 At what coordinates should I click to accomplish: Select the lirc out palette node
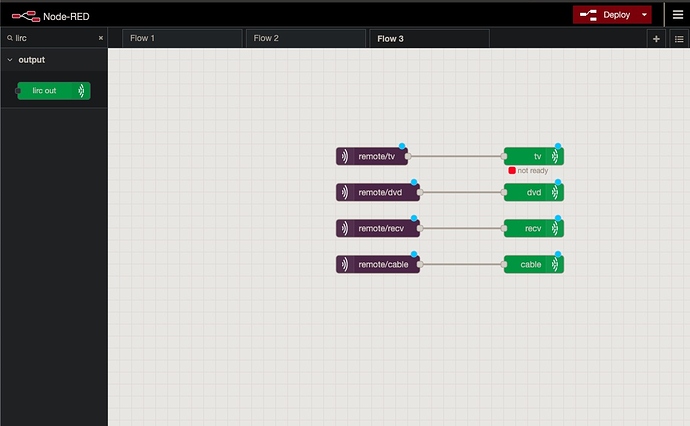(x=54, y=91)
